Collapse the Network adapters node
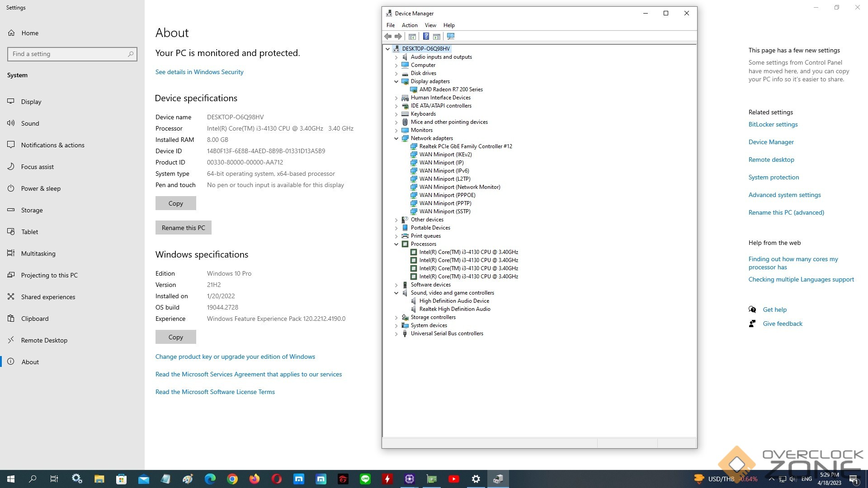 (x=396, y=139)
